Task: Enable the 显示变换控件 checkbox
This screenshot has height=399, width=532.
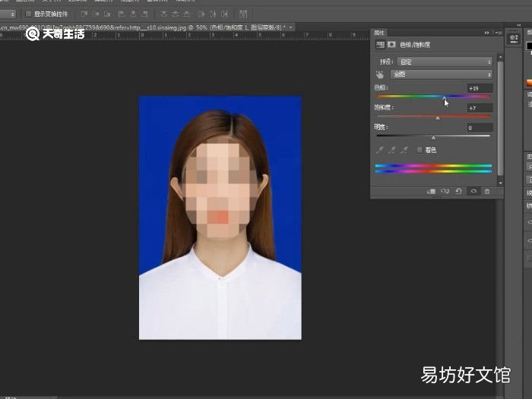Action: (29, 14)
